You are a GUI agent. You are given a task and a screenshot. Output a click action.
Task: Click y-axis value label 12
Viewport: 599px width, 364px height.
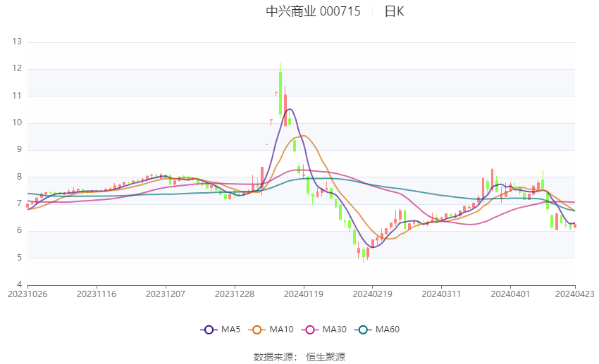click(17, 69)
